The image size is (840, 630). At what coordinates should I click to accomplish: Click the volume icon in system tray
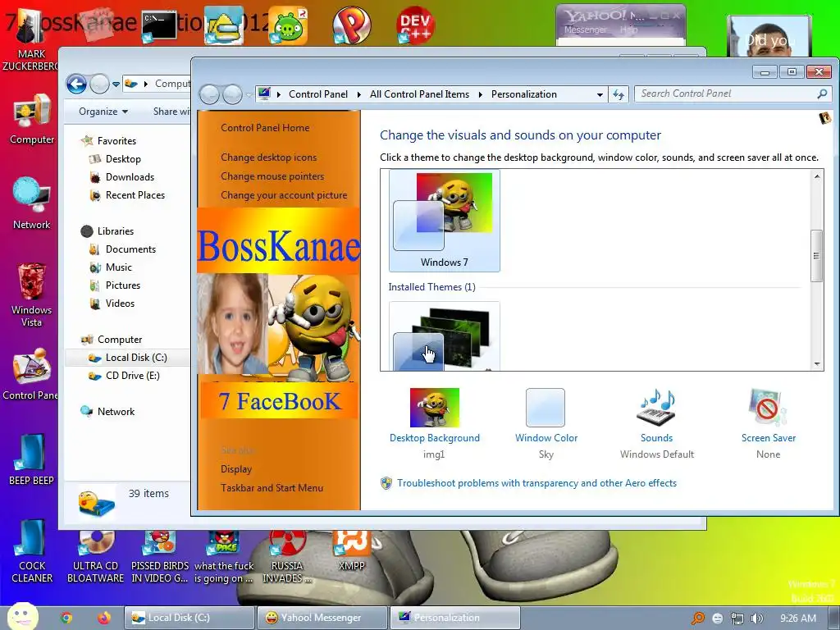tap(757, 619)
